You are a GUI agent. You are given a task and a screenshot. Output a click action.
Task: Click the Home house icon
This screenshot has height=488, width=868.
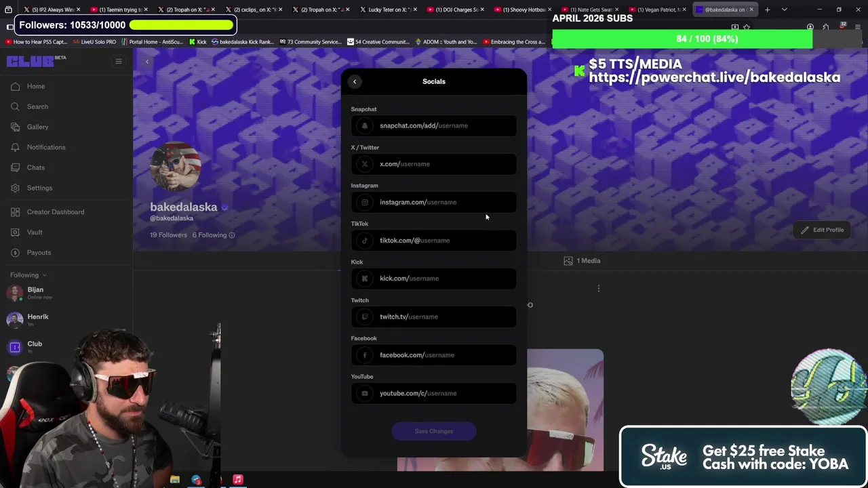pyautogui.click(x=15, y=86)
